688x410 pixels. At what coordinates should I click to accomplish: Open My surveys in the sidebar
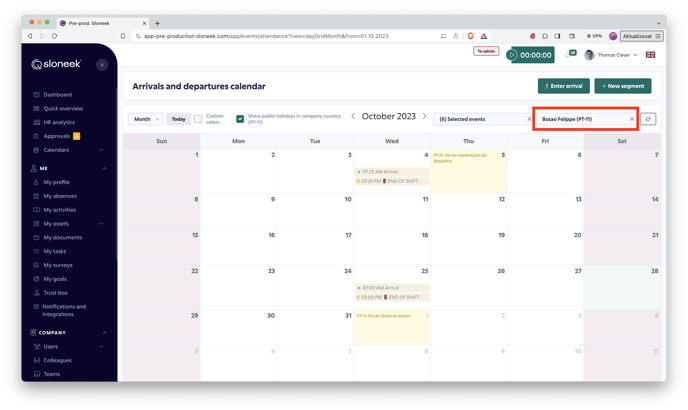tap(57, 265)
